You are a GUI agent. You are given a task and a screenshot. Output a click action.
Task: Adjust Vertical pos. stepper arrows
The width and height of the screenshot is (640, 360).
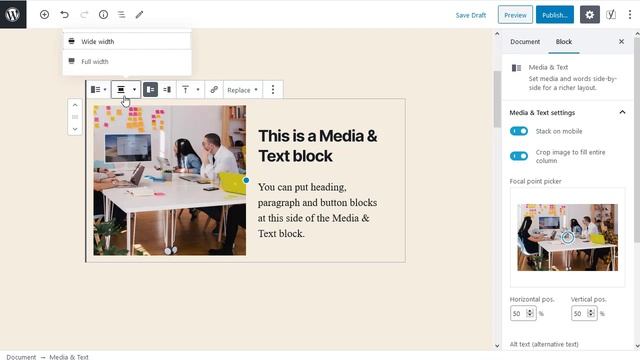591,313
